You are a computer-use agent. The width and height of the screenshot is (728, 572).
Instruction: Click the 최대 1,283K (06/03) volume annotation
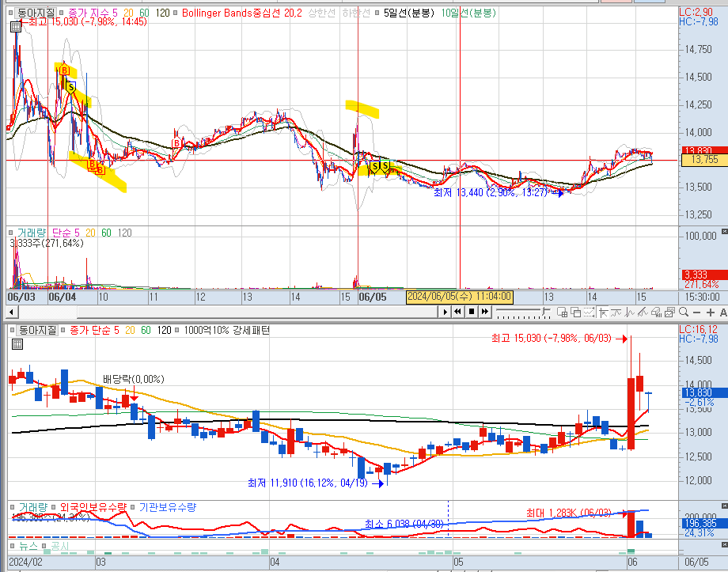tap(569, 513)
